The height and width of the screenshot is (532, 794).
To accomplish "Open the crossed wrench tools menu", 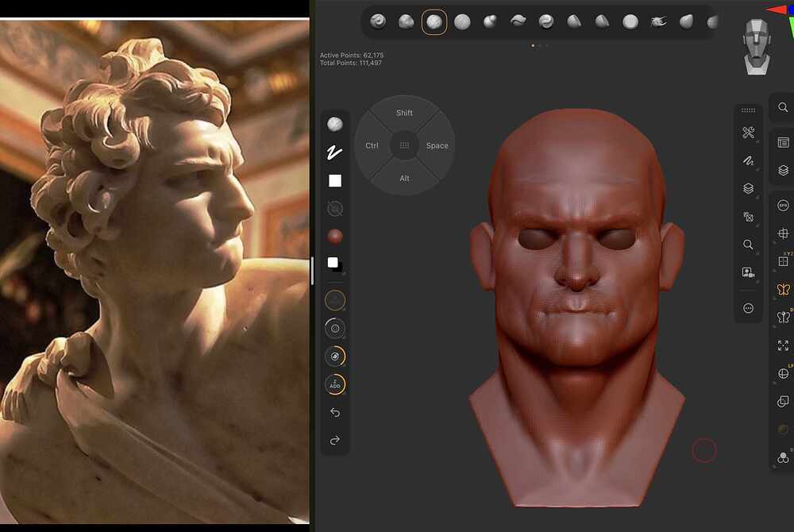I will pos(748,133).
